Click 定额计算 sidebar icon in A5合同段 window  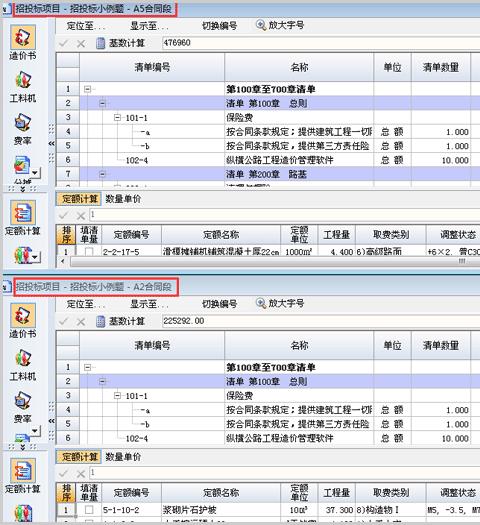coord(22,213)
